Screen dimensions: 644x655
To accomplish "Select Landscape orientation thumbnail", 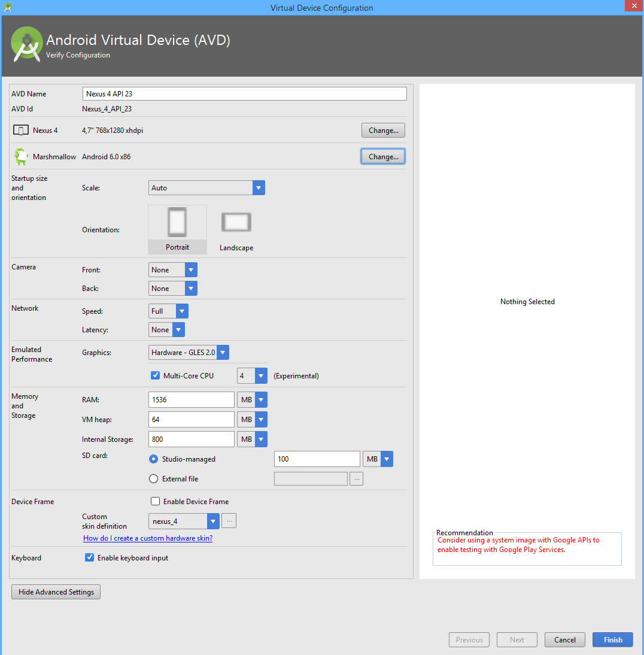I will (236, 230).
